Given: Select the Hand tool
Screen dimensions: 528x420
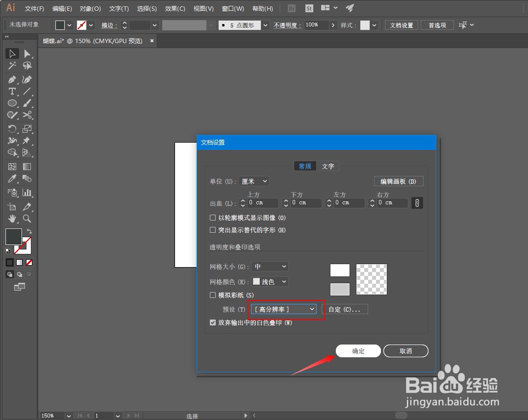Looking at the screenshot, I should point(12,219).
